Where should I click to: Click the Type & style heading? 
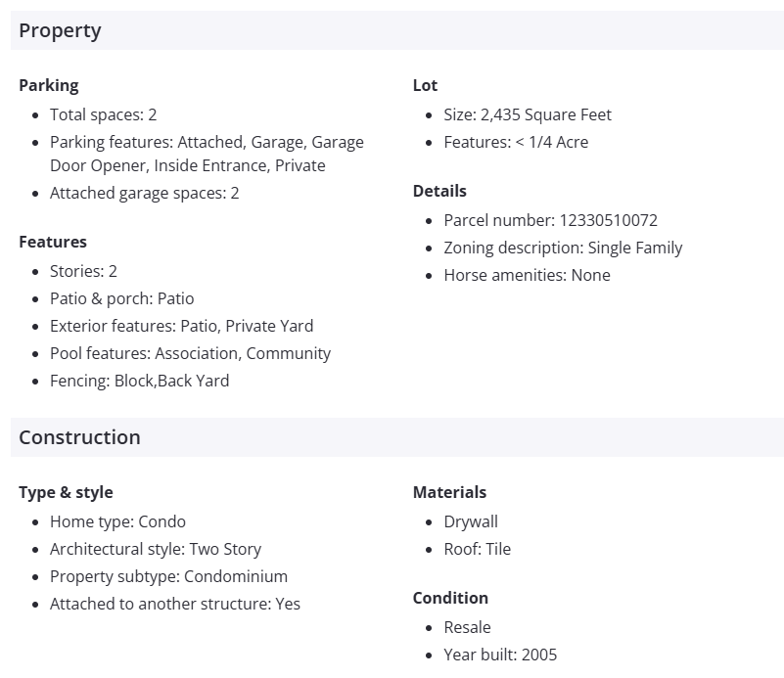click(x=66, y=492)
